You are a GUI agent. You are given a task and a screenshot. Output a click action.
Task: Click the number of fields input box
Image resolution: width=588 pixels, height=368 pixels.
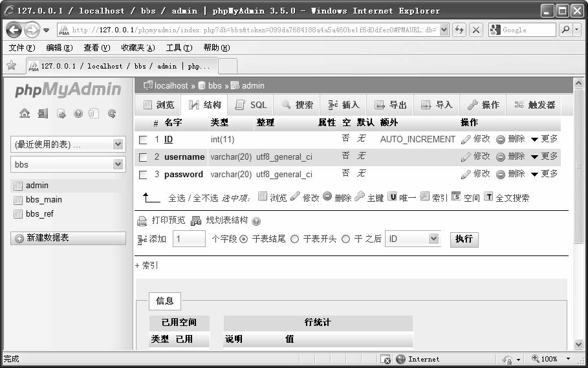[x=189, y=239]
